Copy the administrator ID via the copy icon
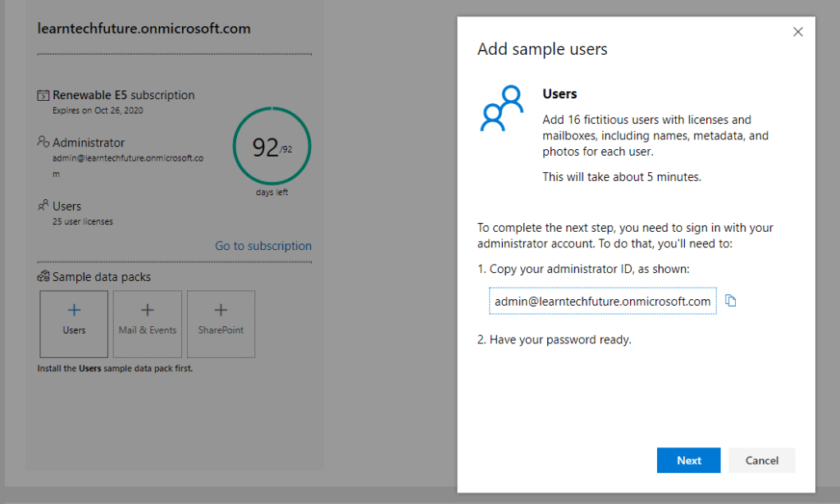Image resolution: width=840 pixels, height=504 pixels. click(x=730, y=301)
